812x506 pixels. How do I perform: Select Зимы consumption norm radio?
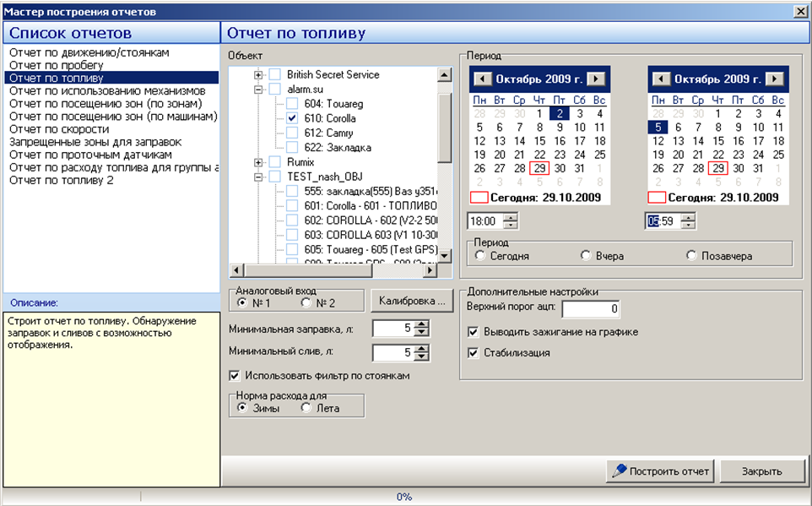pos(242,407)
